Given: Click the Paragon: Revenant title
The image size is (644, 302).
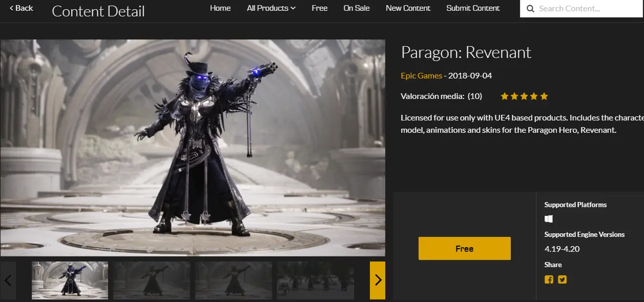Looking at the screenshot, I should click(466, 52).
